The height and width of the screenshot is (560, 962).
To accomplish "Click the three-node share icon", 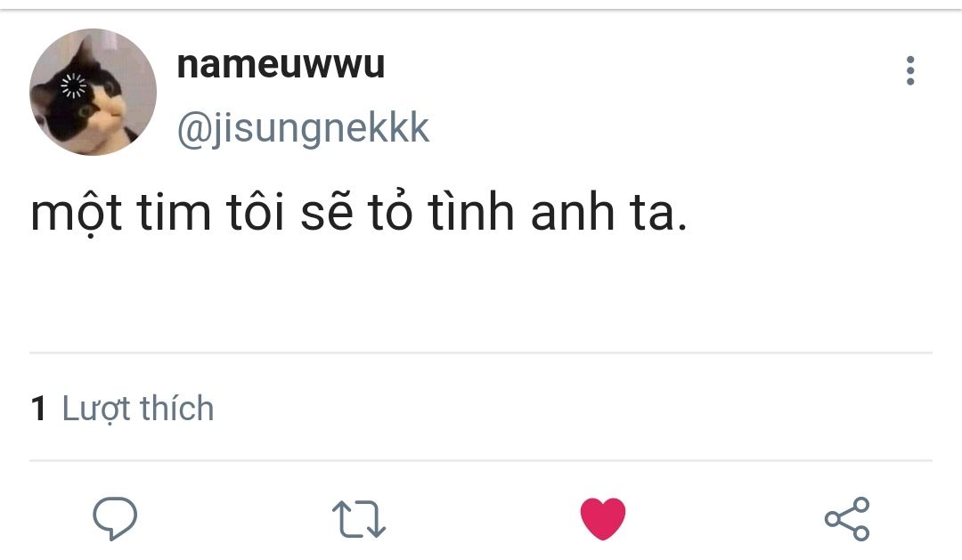I will coord(846,518).
